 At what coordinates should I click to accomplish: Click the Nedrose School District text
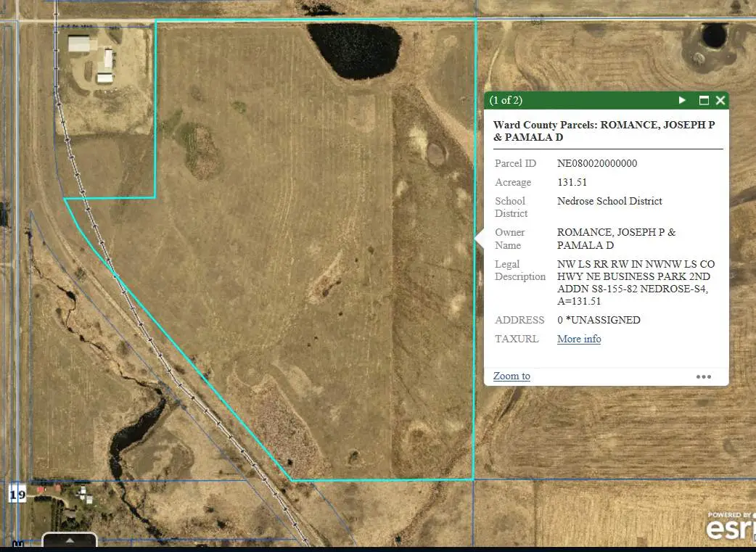[x=609, y=201]
